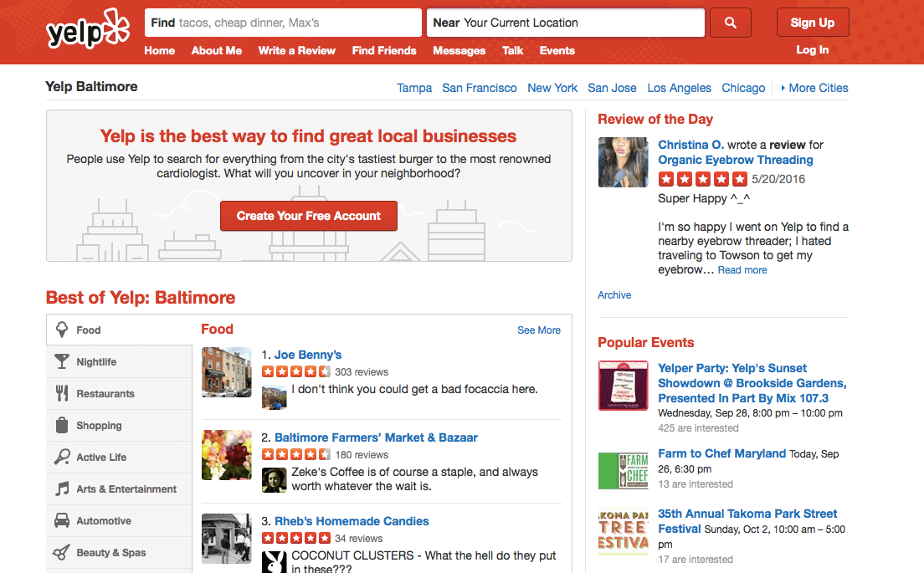Image resolution: width=924 pixels, height=573 pixels.
Task: Open the Shopping category tab
Action: (x=119, y=425)
